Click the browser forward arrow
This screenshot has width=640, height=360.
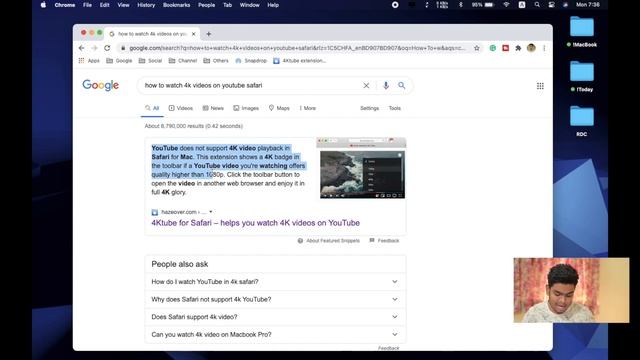coord(94,48)
